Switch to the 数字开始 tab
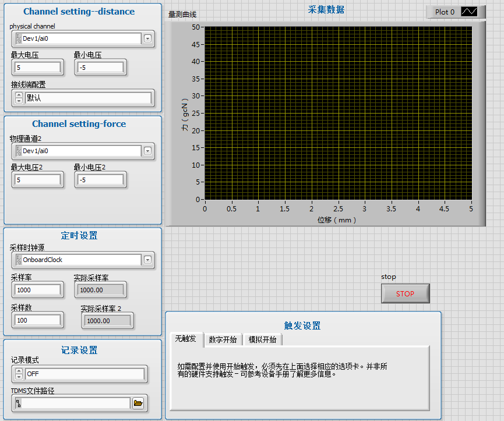 pyautogui.click(x=223, y=339)
